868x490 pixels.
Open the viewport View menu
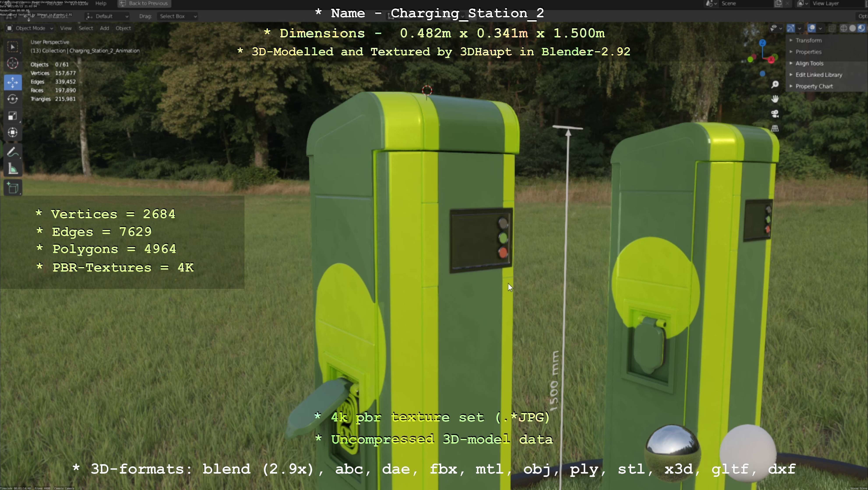[x=66, y=28]
